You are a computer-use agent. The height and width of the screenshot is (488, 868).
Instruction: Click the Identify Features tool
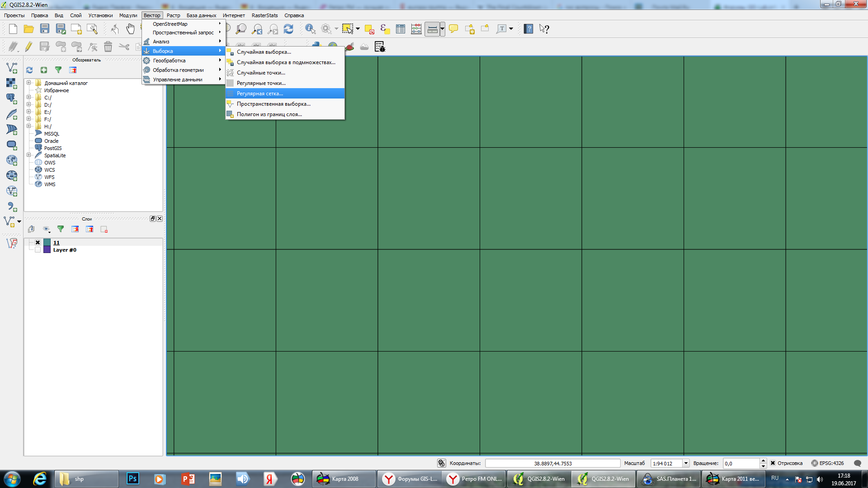310,29
